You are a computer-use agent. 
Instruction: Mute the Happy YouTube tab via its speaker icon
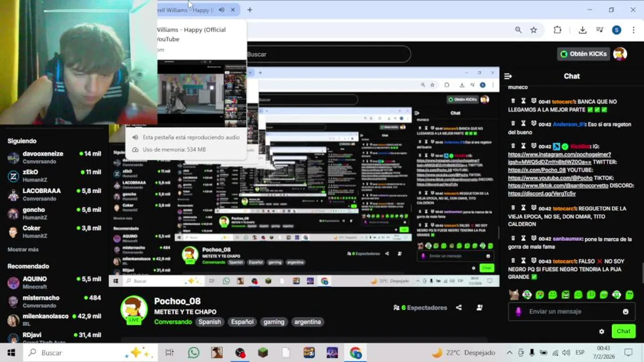(x=221, y=10)
